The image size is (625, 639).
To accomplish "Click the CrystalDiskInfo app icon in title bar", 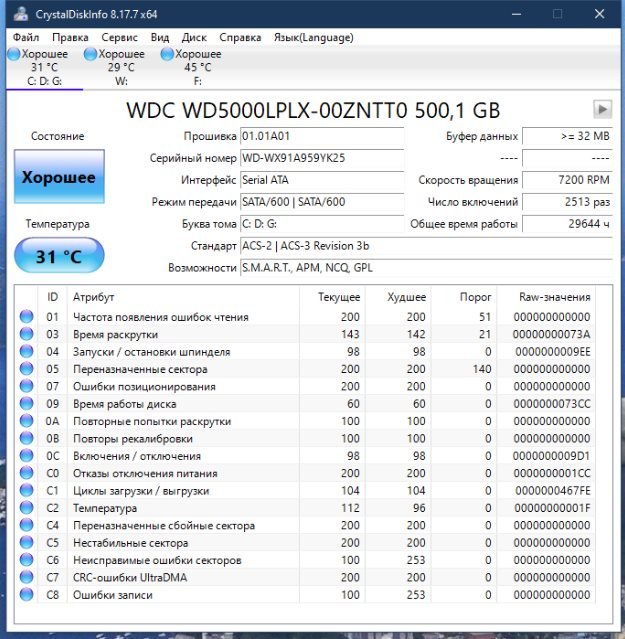I will coord(21,14).
